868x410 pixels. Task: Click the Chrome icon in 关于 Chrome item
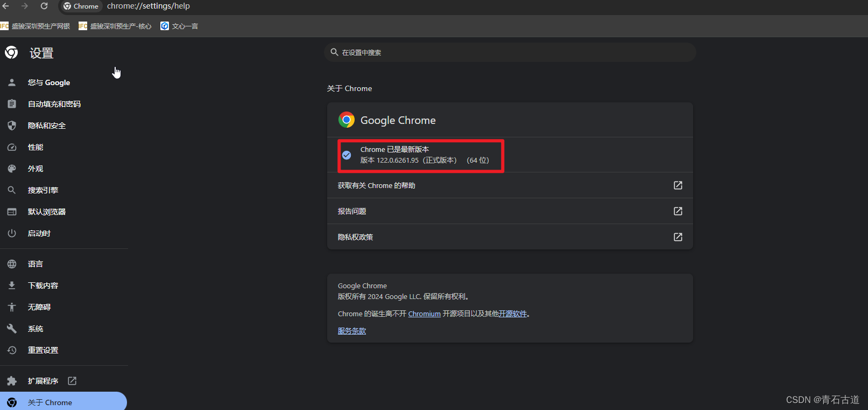tap(12, 402)
